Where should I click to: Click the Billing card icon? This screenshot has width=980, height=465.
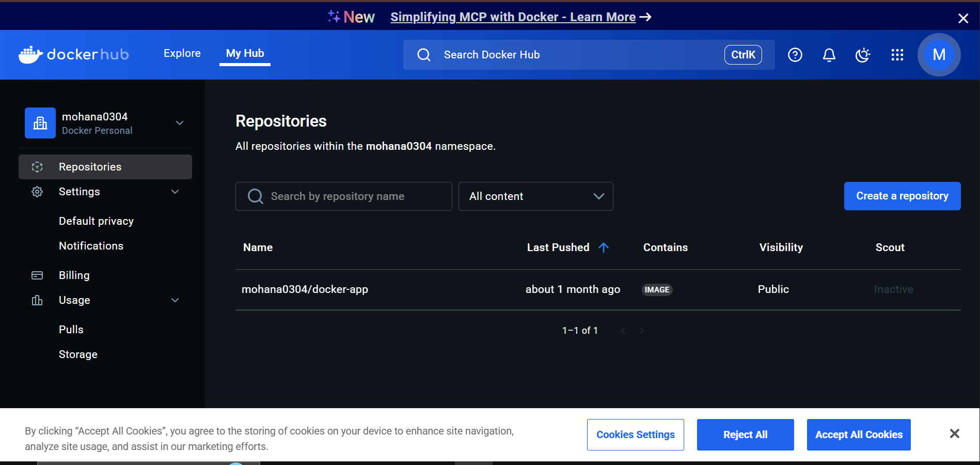(x=37, y=275)
